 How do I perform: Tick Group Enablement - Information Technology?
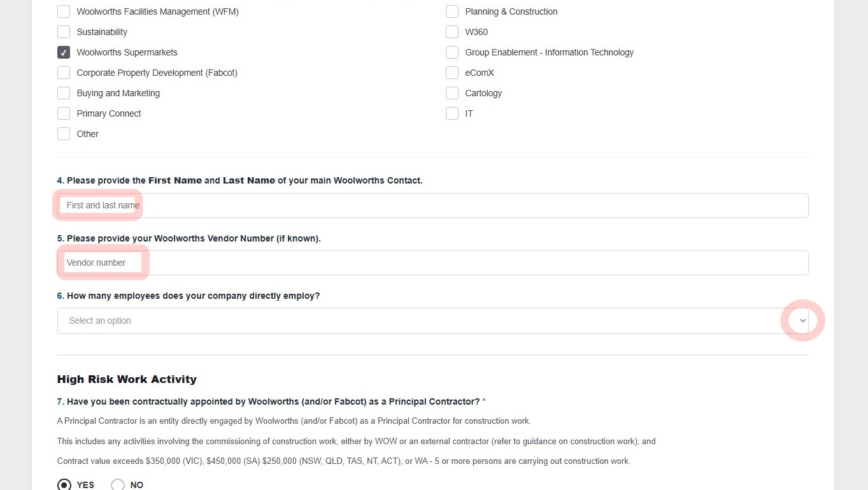452,52
